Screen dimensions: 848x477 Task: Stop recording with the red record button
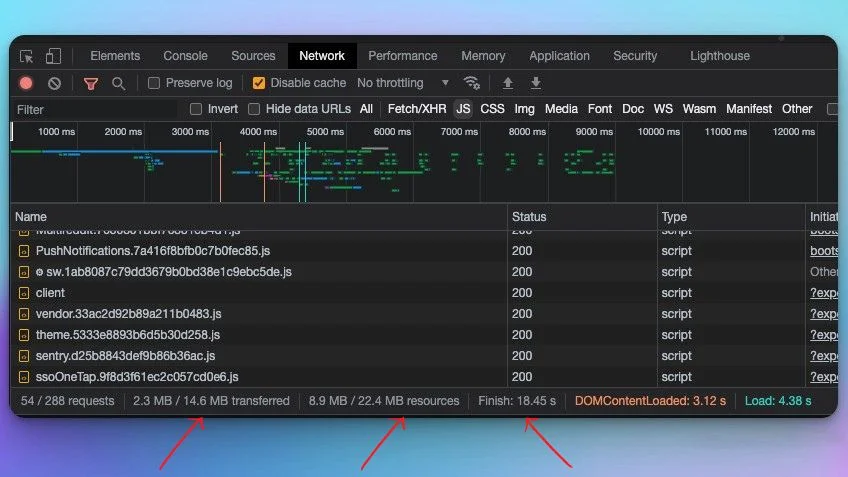[x=26, y=83]
